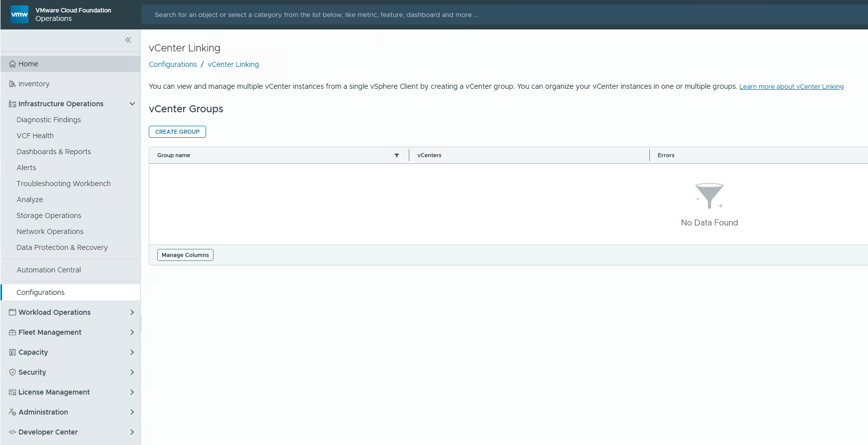Image resolution: width=868 pixels, height=445 pixels.
Task: Click the Developer Center code icon
Action: click(12, 432)
